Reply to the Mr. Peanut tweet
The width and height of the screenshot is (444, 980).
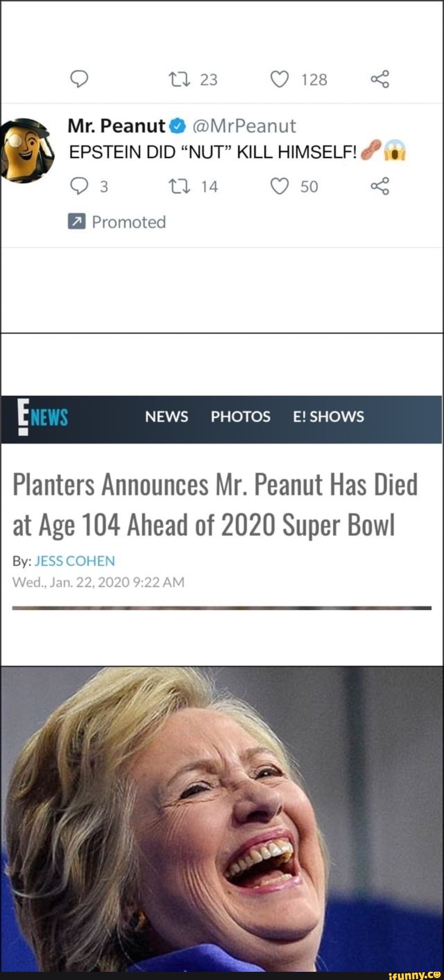click(79, 186)
